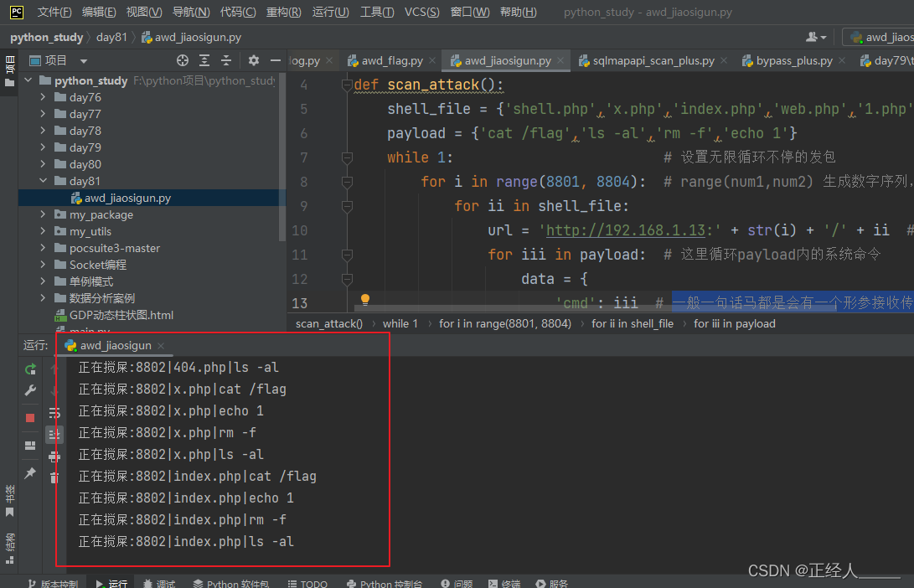Close the awd_jiaosigun run tab
Image resolution: width=914 pixels, height=588 pixels.
[161, 346]
